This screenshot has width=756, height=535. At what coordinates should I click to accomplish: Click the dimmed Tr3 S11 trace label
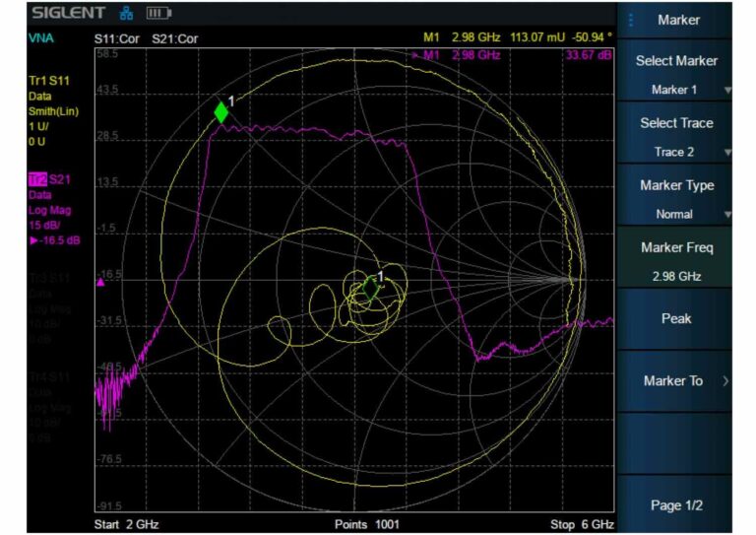[49, 279]
